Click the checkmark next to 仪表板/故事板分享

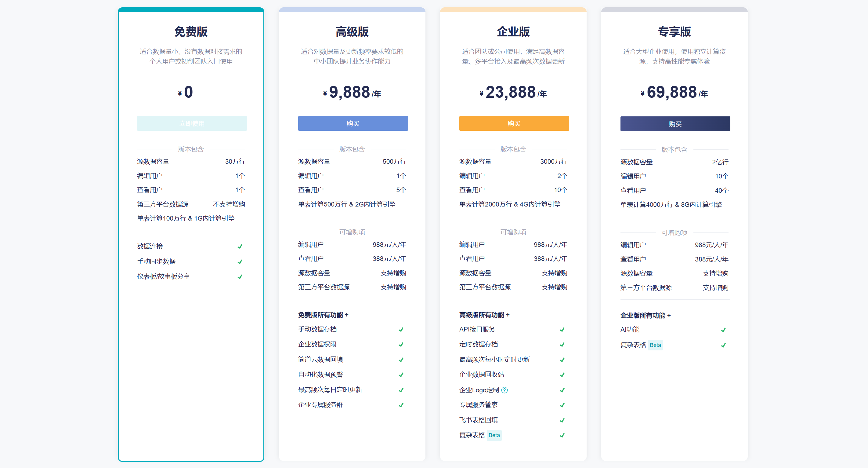coord(240,277)
